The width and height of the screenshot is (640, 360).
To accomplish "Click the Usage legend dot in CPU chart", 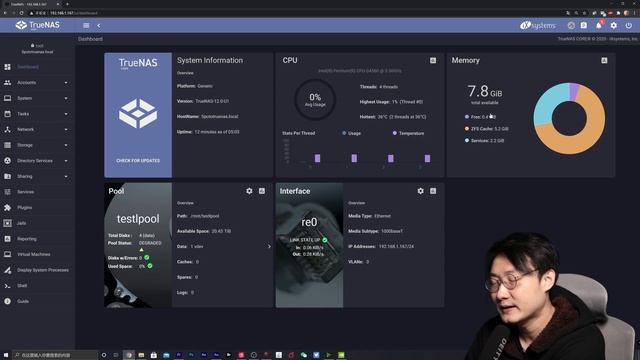I will tap(344, 133).
